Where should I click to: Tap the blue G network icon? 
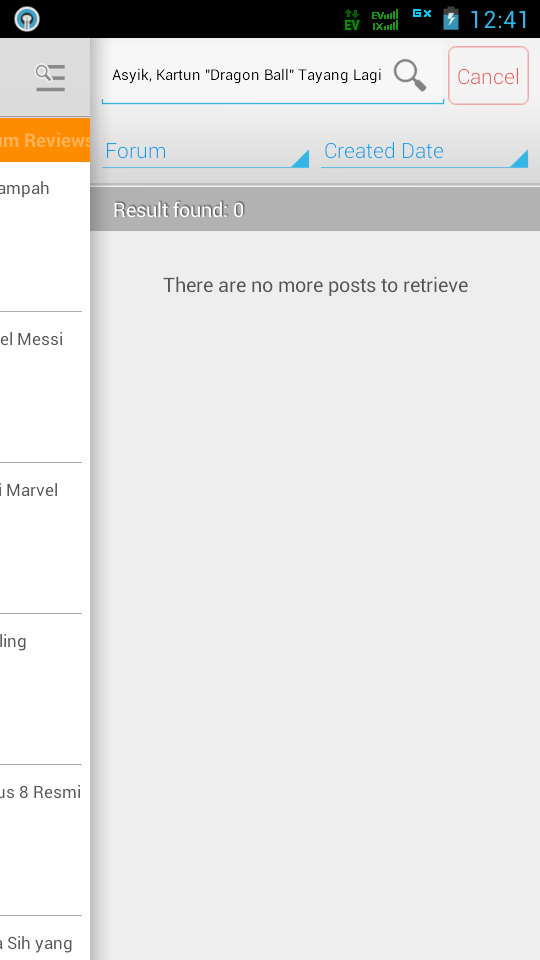(422, 13)
